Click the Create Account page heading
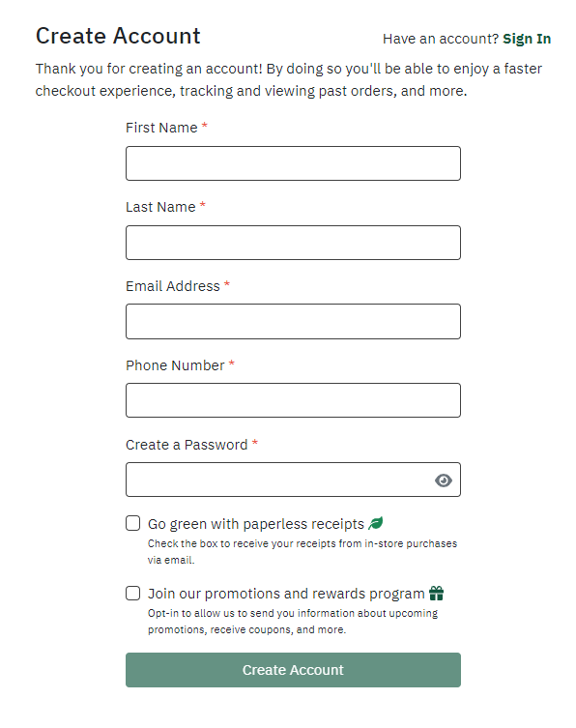The image size is (576, 728). pos(118,36)
